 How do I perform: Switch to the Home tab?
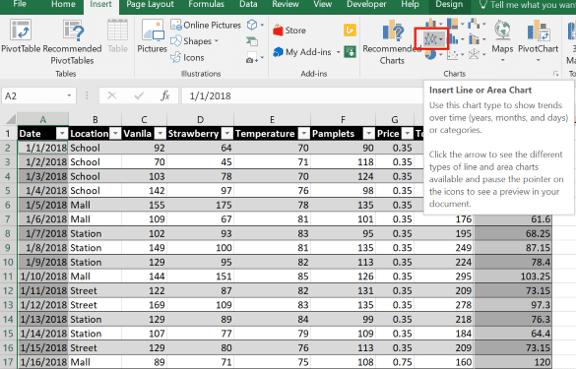(x=63, y=4)
